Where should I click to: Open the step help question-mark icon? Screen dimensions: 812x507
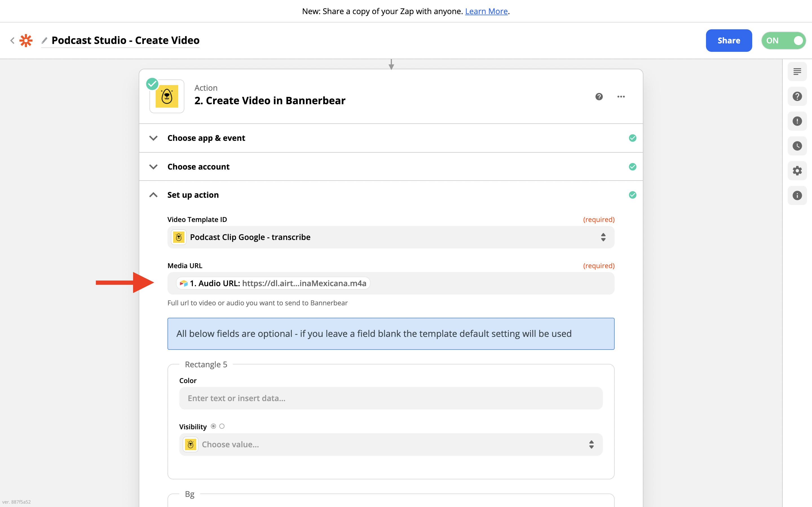(599, 97)
